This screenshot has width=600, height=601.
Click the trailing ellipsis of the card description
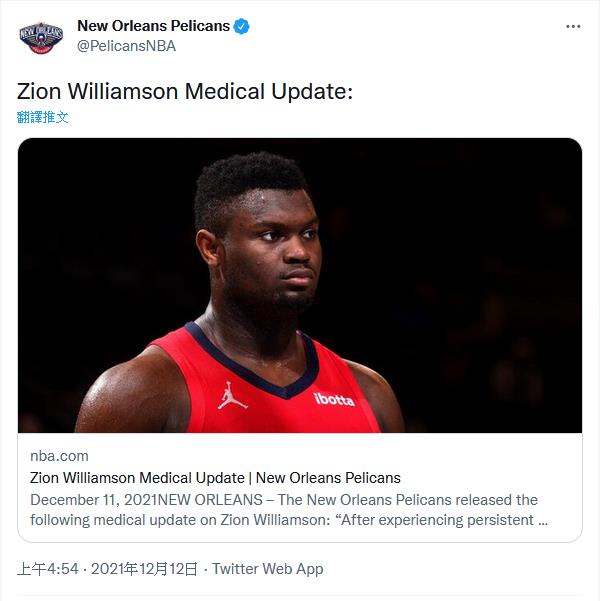tap(542, 520)
